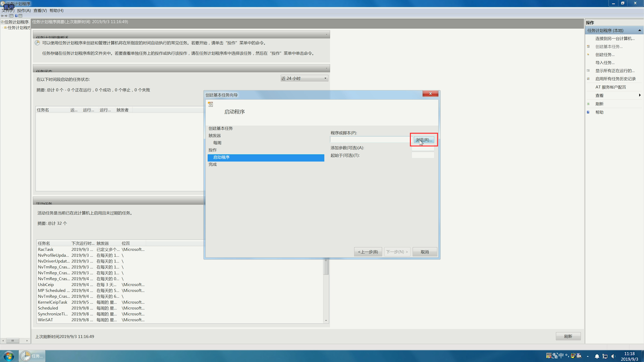Image resolution: width=644 pixels, height=362 pixels.
Task: Open the 文件(F) menu
Action: tap(8, 11)
